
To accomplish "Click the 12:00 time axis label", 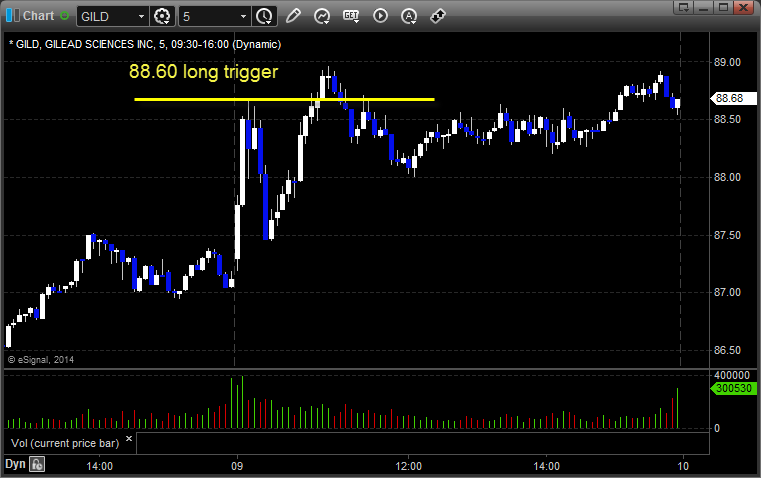I will [409, 466].
